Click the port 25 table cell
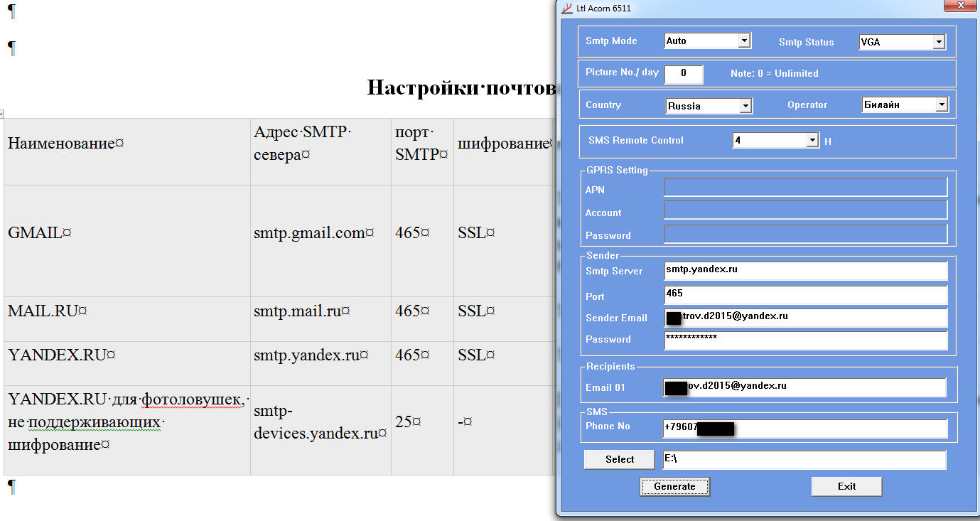The height and width of the screenshot is (521, 980). 422,430
